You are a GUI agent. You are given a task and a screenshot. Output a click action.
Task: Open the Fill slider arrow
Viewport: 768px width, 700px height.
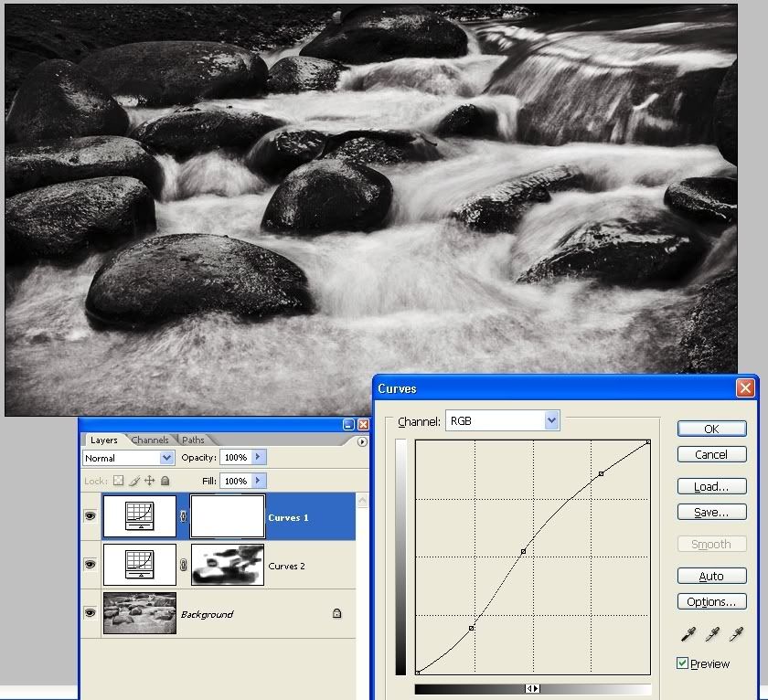point(258,480)
